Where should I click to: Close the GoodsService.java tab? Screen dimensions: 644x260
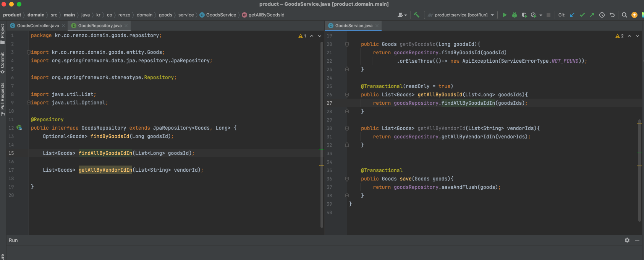pos(377,26)
